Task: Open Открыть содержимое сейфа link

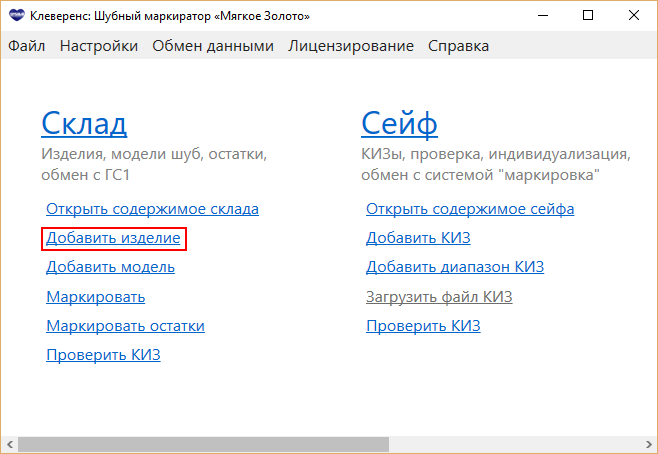Action: pos(470,209)
